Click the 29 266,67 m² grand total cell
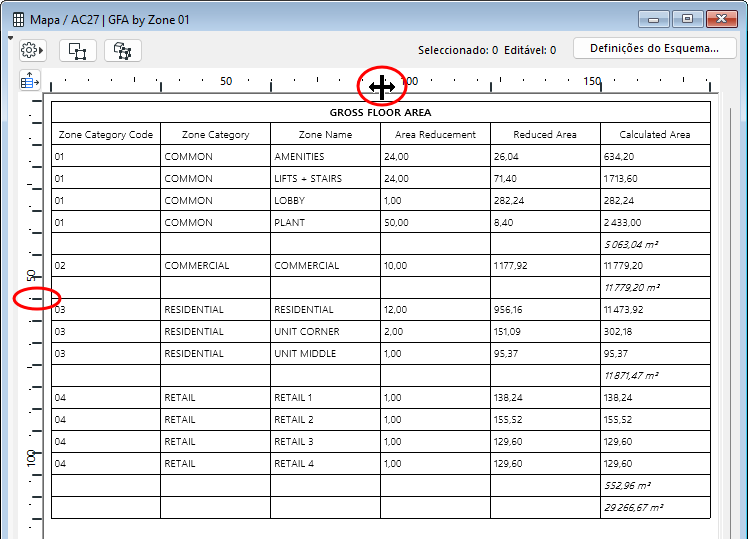This screenshot has height=539, width=748. click(655, 508)
